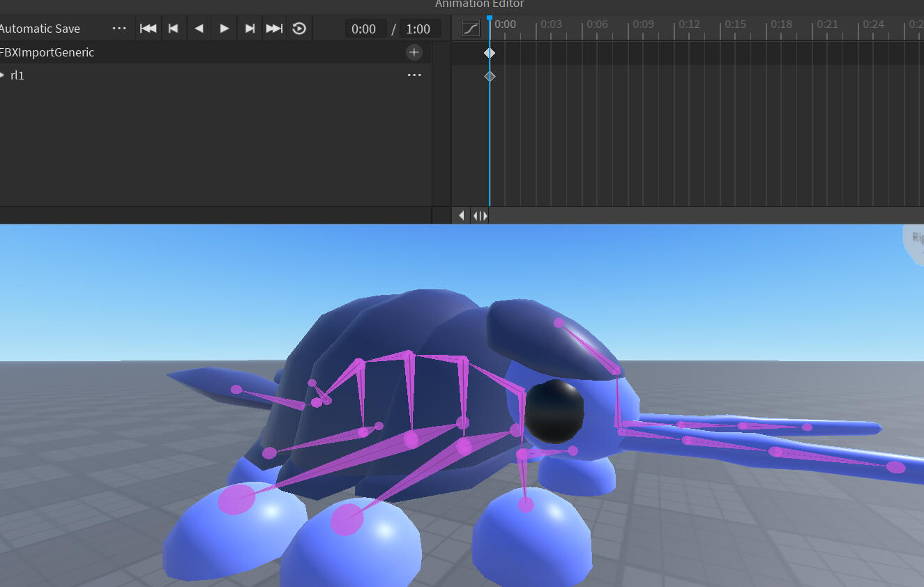
Task: Switch to the curve editor view
Action: pyautogui.click(x=471, y=29)
